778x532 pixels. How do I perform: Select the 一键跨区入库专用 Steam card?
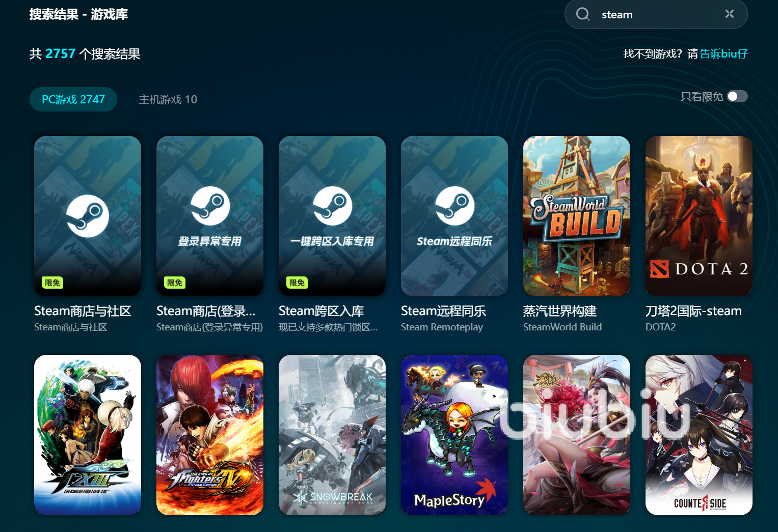point(332,216)
